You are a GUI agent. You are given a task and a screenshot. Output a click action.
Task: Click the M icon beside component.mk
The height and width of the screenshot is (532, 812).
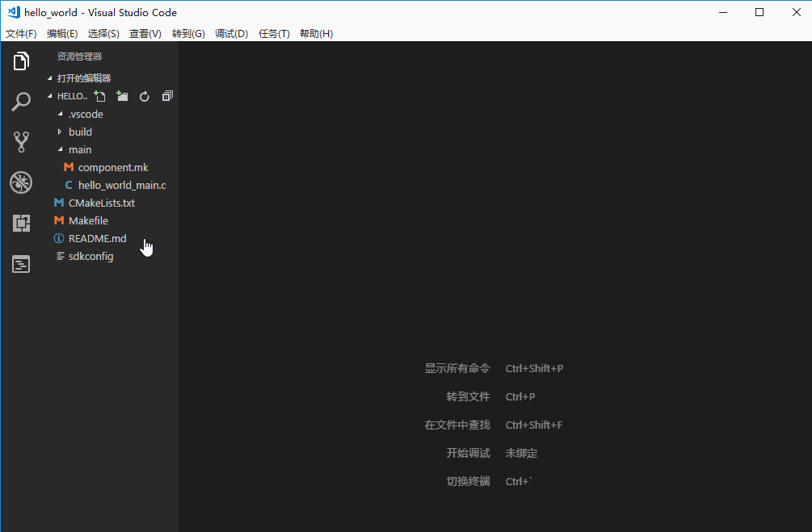click(69, 167)
